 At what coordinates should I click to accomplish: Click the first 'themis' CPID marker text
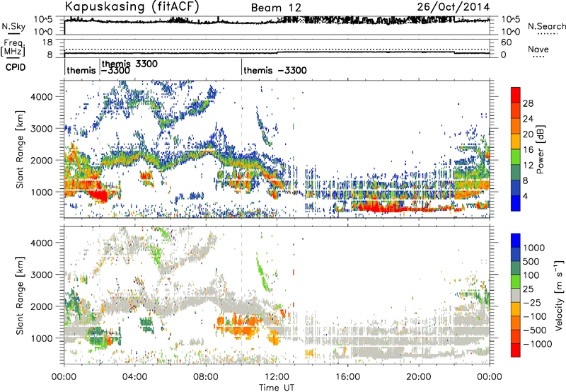click(81, 70)
